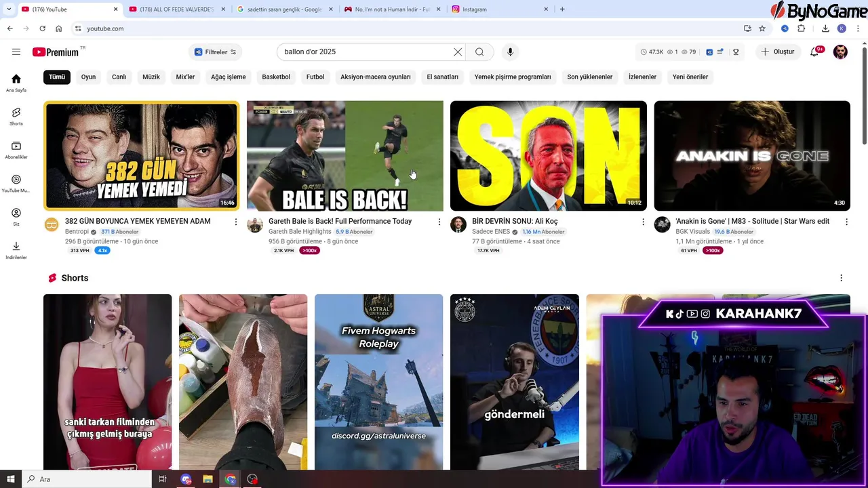Open Bentropi channel link
Screen dimensions: 868x488
click(77, 232)
